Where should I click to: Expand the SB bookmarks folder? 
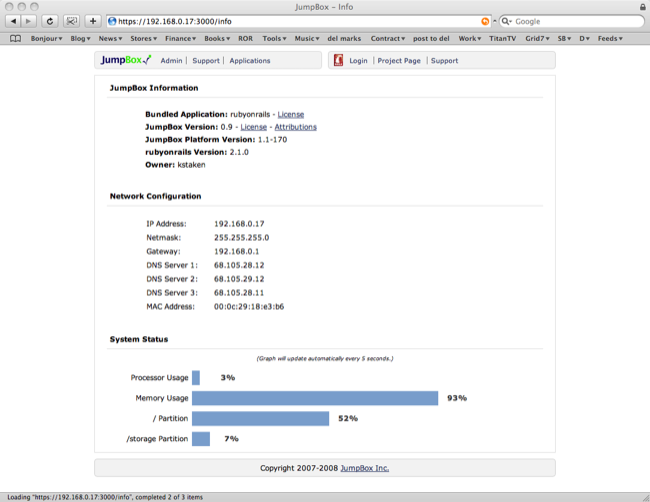564,39
